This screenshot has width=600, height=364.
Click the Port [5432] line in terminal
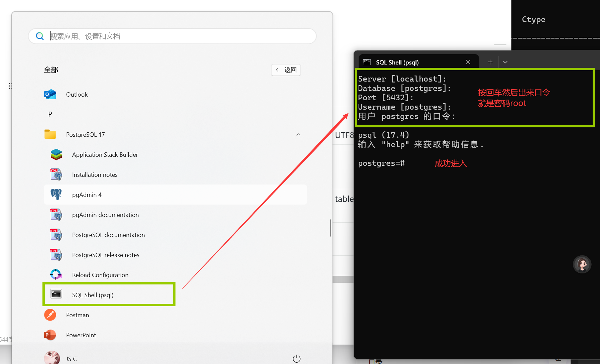click(x=386, y=98)
